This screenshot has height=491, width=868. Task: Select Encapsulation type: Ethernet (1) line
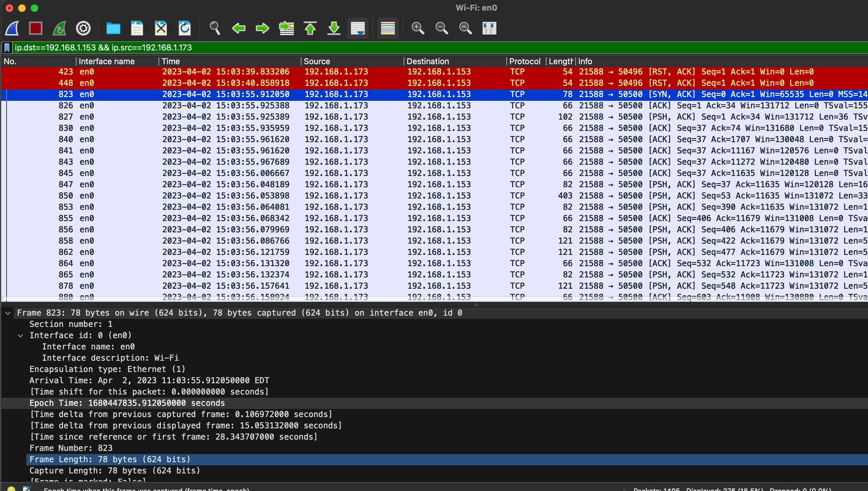tap(107, 369)
